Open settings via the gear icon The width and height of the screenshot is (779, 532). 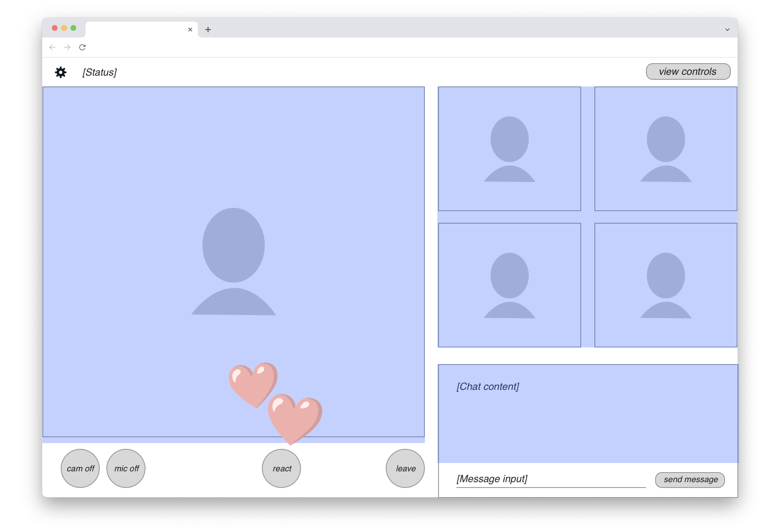pyautogui.click(x=61, y=72)
